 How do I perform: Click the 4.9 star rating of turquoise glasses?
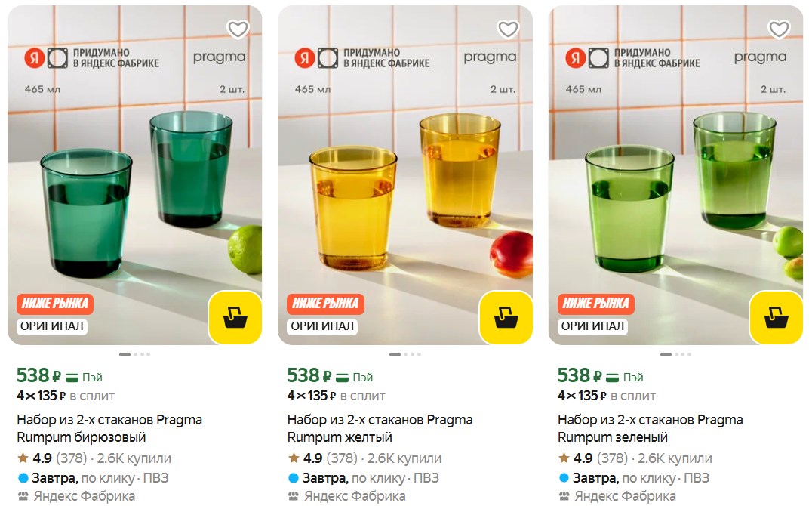click(42, 458)
